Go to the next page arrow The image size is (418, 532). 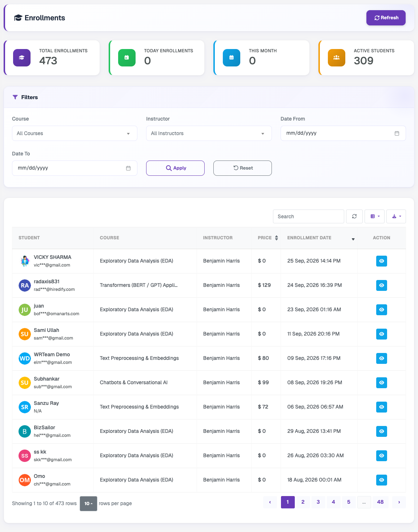pyautogui.click(x=399, y=502)
